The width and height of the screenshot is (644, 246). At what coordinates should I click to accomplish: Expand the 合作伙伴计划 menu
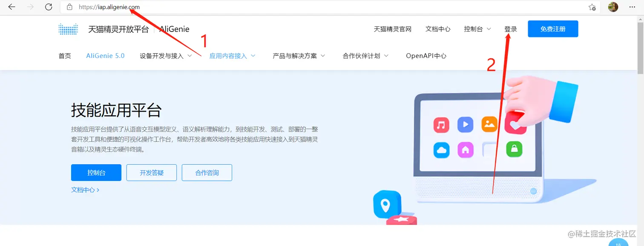point(365,56)
